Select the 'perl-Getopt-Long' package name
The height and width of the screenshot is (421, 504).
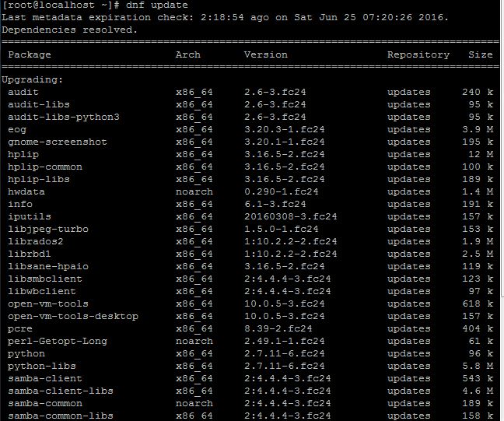(58, 342)
